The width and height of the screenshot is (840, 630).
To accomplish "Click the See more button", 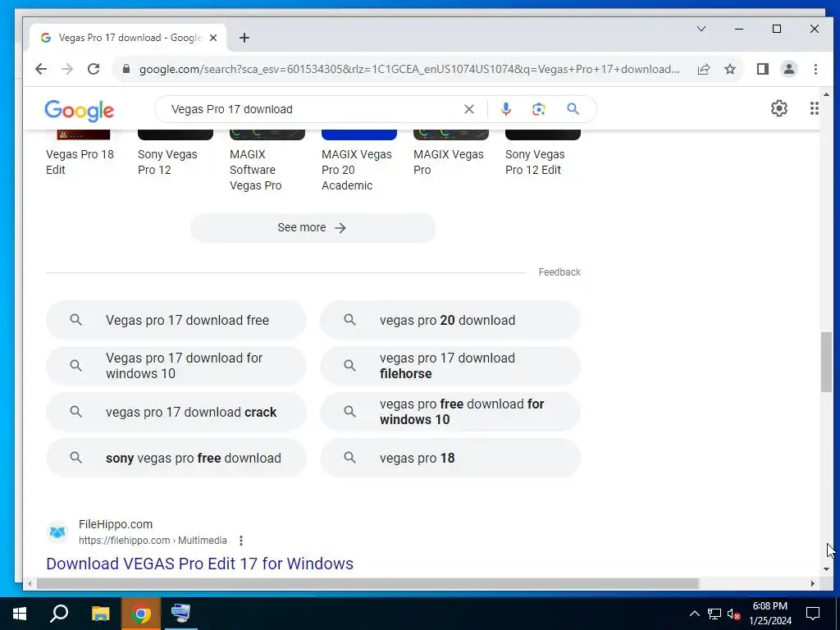I will pos(313,228).
